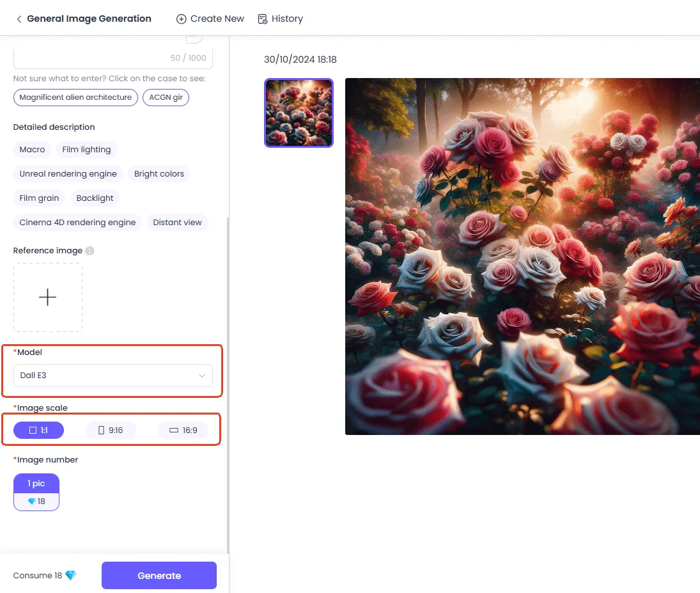700x593 pixels.
Task: Add the Bright colors description tag
Action: (x=159, y=174)
